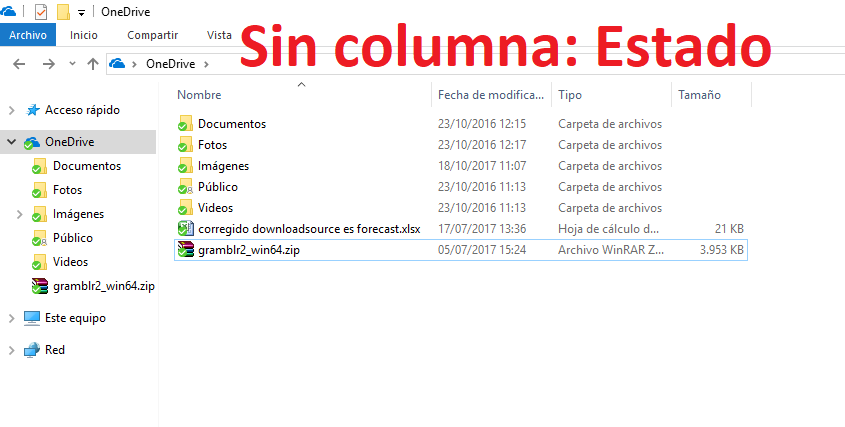Screen dimensions: 845x427
Task: Click the OneDrive breadcrumb in address bar
Action: 170,64
